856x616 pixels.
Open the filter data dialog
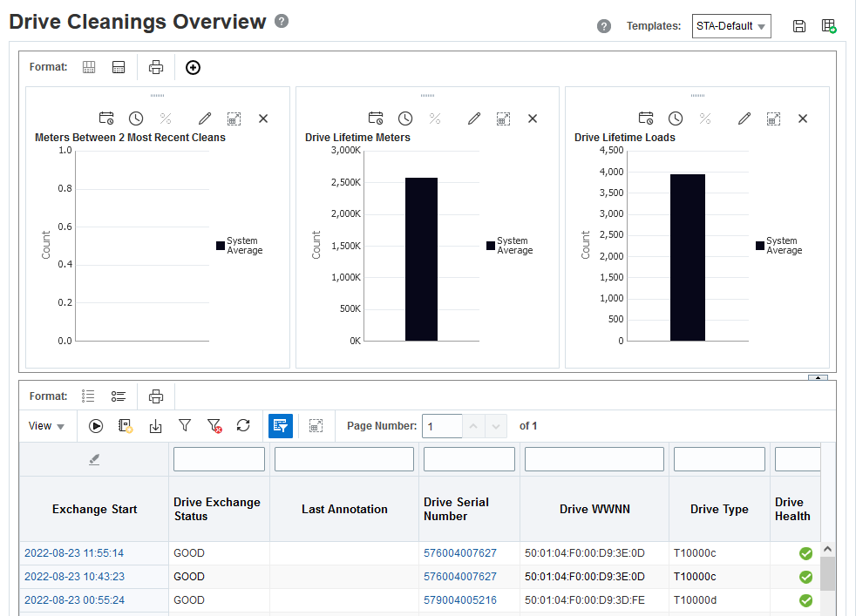[185, 425]
